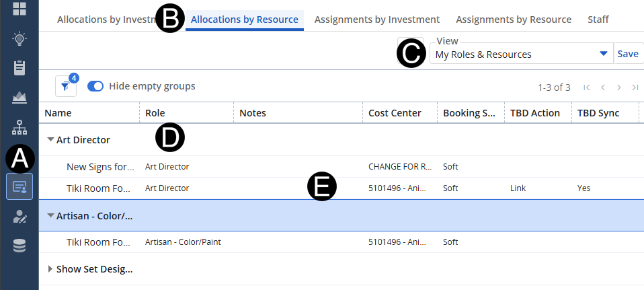Click the Cost Center column header
Viewport: 644px width, 290px height.
(x=395, y=113)
